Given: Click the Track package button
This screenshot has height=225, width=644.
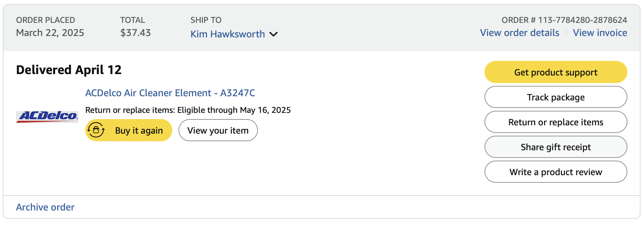Looking at the screenshot, I should tap(556, 97).
